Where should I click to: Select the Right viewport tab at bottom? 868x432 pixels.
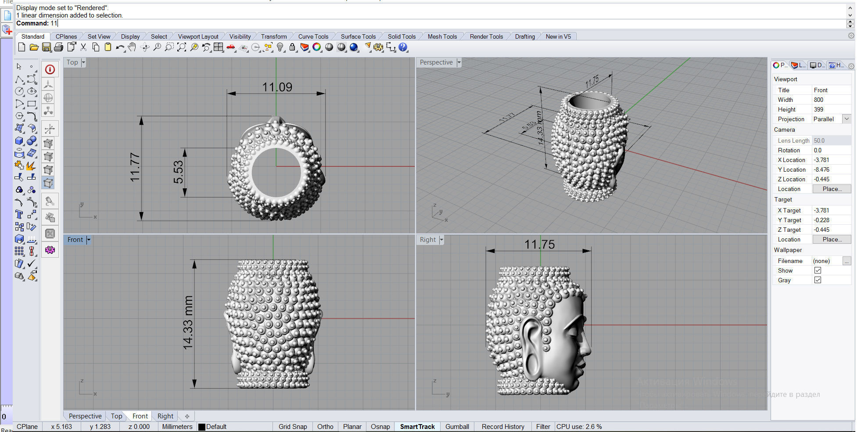tap(165, 416)
